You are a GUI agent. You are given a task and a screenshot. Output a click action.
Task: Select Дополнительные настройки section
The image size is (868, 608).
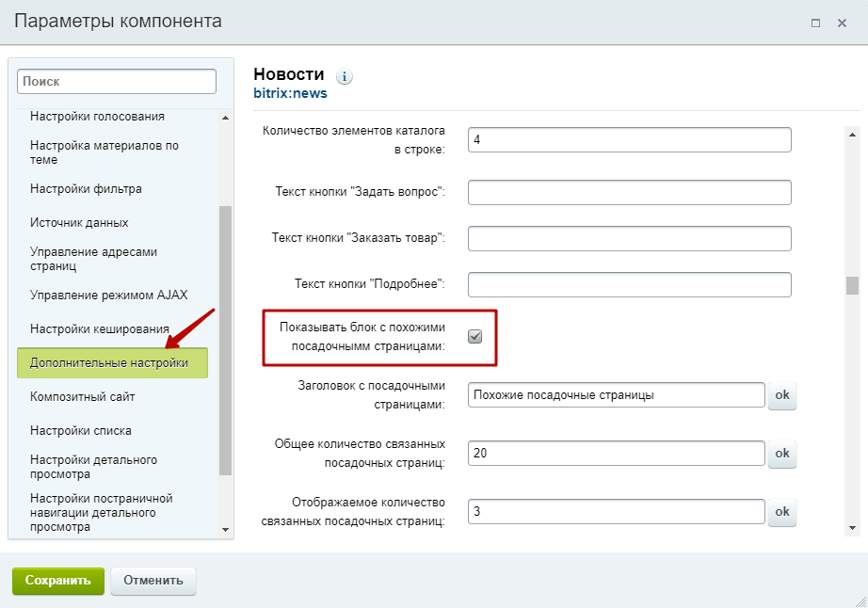coord(112,363)
